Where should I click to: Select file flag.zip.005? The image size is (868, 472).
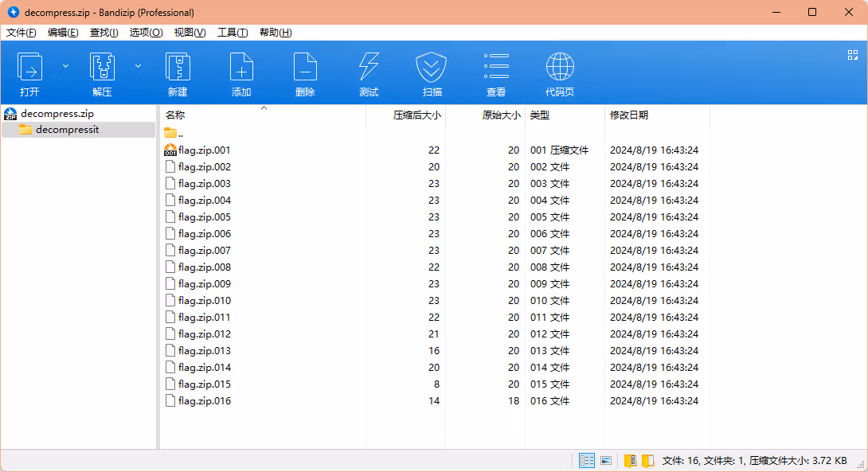click(205, 217)
